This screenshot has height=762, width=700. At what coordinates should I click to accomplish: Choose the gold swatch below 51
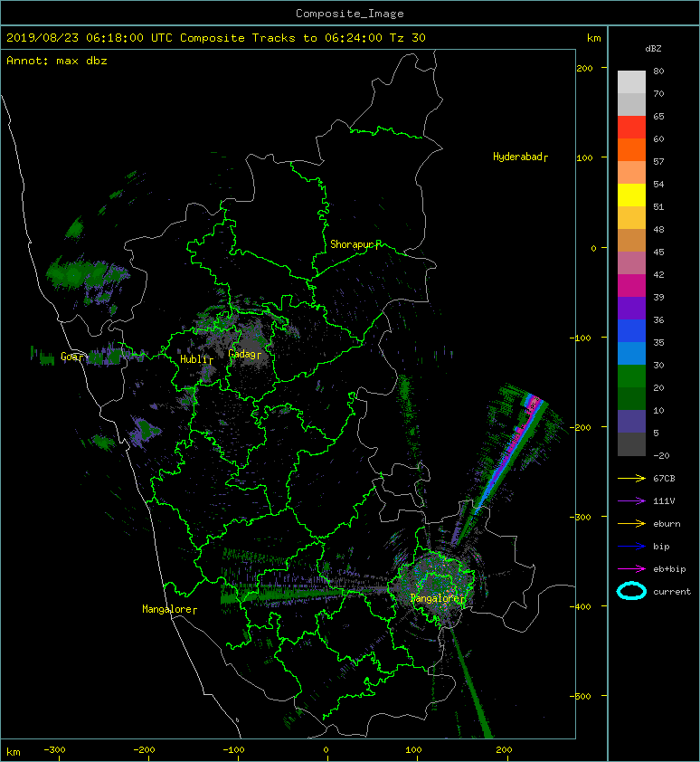tap(631, 218)
